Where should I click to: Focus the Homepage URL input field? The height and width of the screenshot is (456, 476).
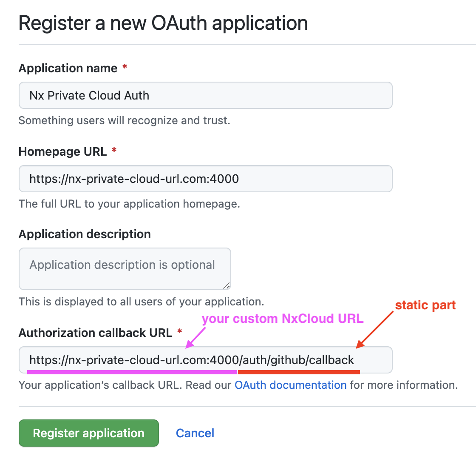point(205,179)
